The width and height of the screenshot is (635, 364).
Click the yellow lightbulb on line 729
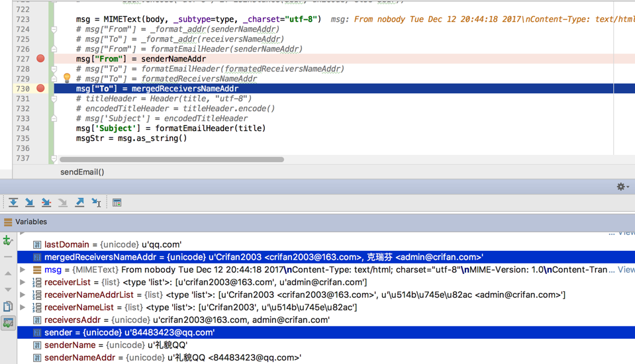coord(67,78)
